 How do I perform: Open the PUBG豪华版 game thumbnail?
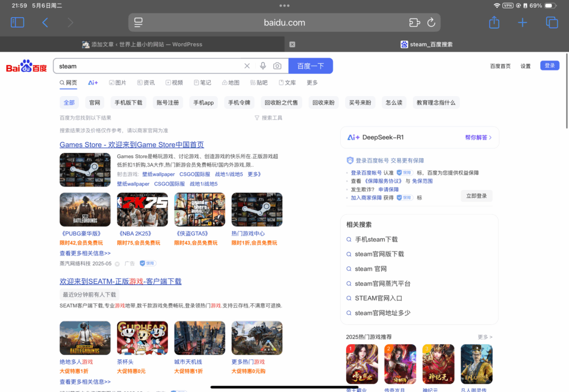tap(85, 209)
